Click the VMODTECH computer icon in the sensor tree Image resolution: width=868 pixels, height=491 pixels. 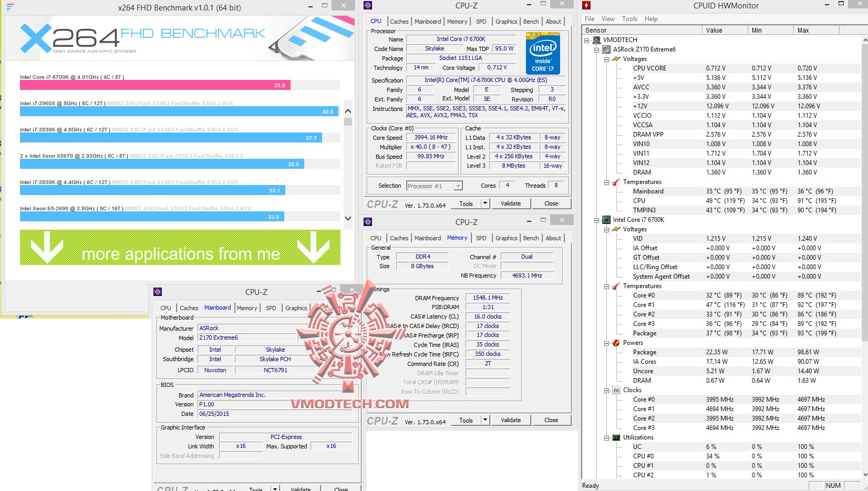596,40
